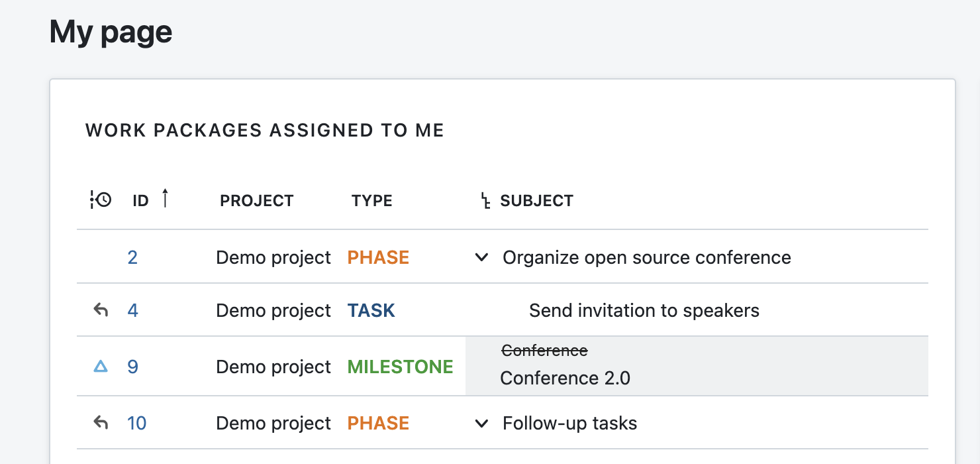
Task: Click the clock icon in the table header
Action: 105,199
